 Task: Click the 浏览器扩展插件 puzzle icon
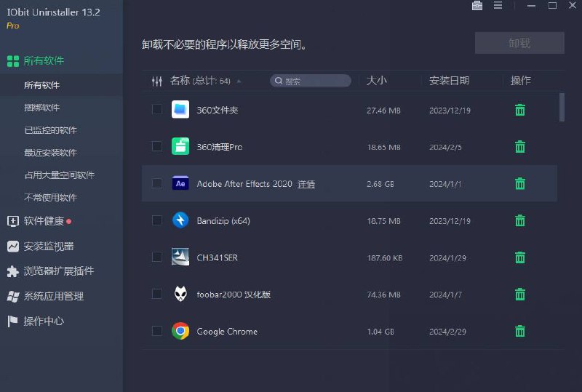point(13,271)
